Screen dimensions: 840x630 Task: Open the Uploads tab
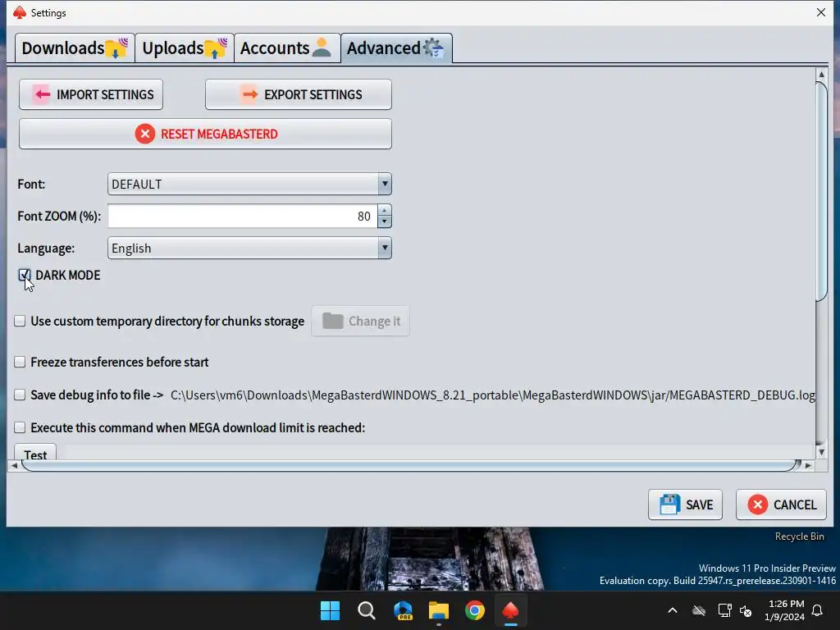coord(185,48)
